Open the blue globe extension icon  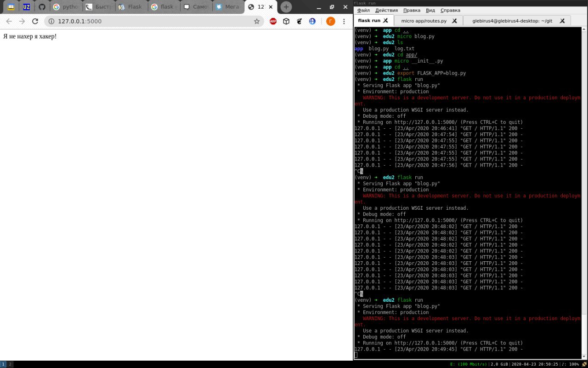312,21
